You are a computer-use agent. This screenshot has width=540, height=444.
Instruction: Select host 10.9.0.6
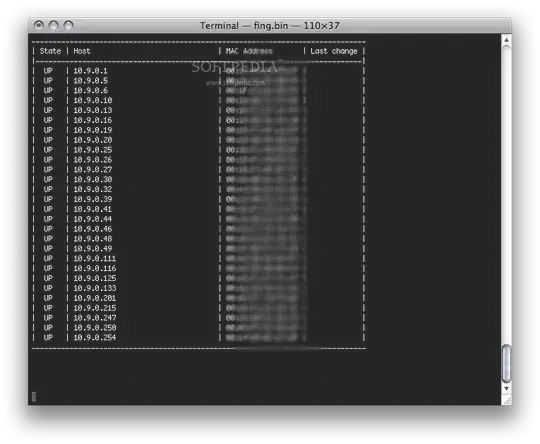click(x=91, y=90)
